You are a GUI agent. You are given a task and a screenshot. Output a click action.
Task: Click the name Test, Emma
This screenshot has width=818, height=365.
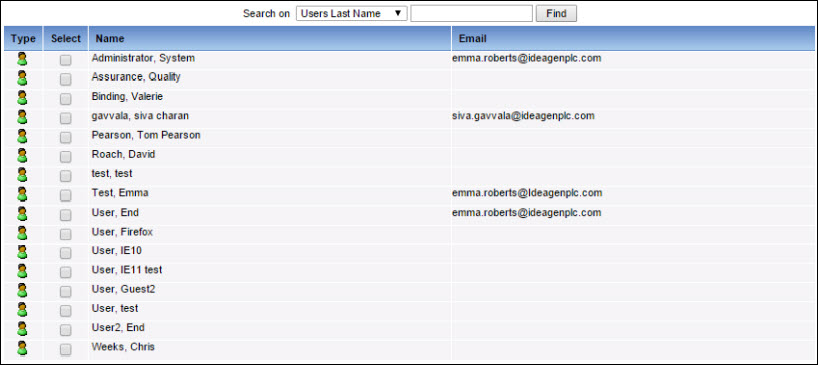pyautogui.click(x=119, y=193)
